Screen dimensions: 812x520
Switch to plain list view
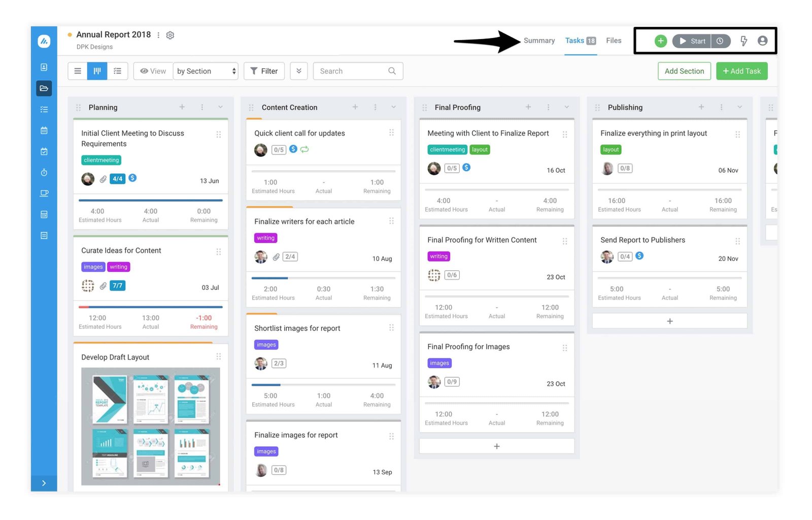(78, 71)
